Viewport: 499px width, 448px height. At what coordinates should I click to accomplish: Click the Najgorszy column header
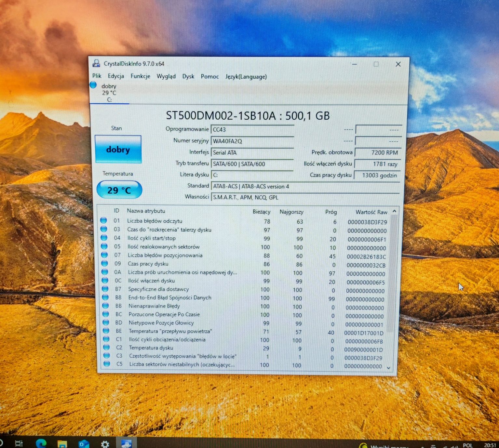291,212
